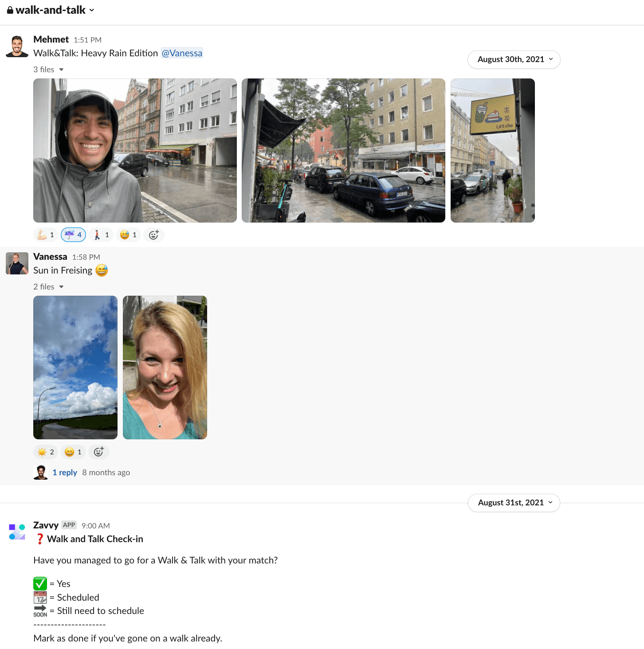
Task: Open the 1 reply thread
Action: [65, 473]
